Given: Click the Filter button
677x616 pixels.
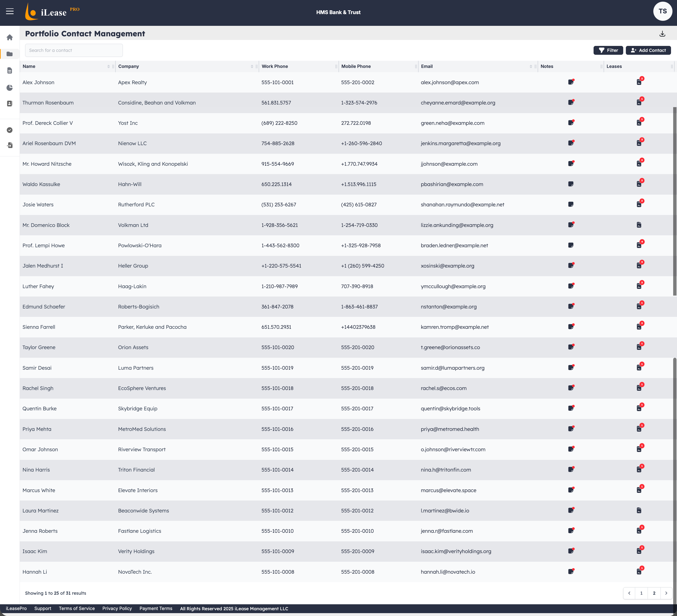Looking at the screenshot, I should pyautogui.click(x=608, y=50).
